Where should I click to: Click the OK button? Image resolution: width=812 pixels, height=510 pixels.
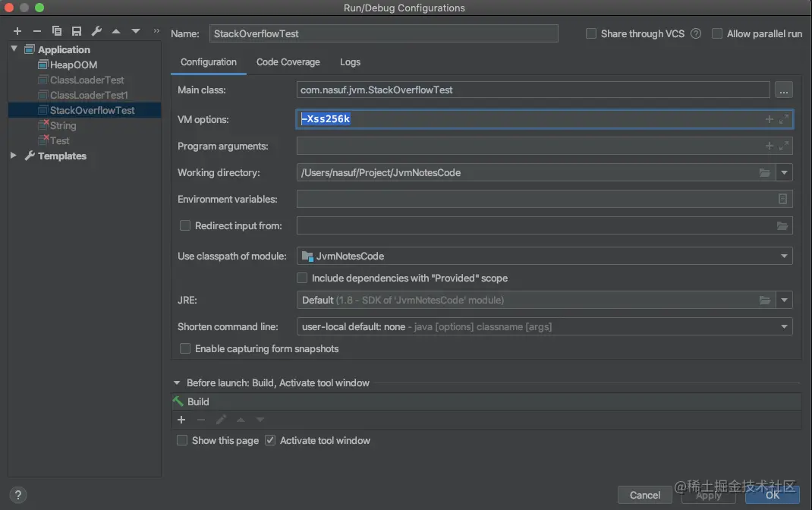tap(772, 495)
